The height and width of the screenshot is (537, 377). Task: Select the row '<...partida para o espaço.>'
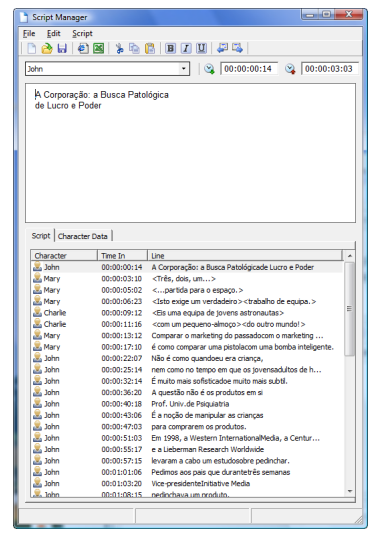(187, 290)
